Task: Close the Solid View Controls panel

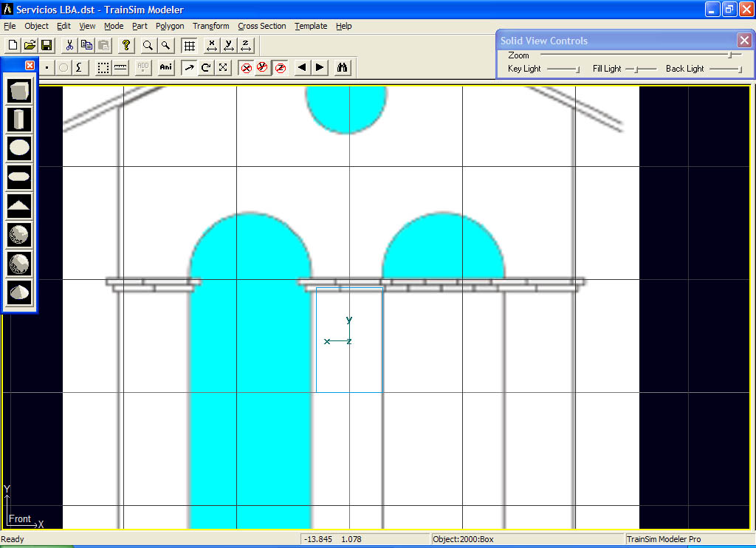Action: point(744,41)
